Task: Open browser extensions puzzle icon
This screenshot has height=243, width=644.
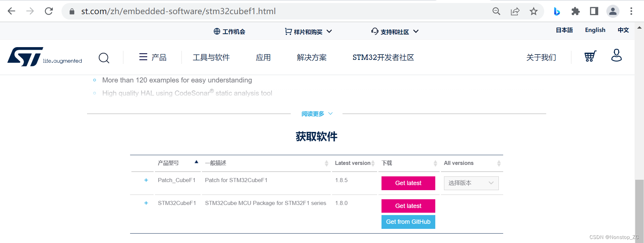Action: (x=575, y=11)
